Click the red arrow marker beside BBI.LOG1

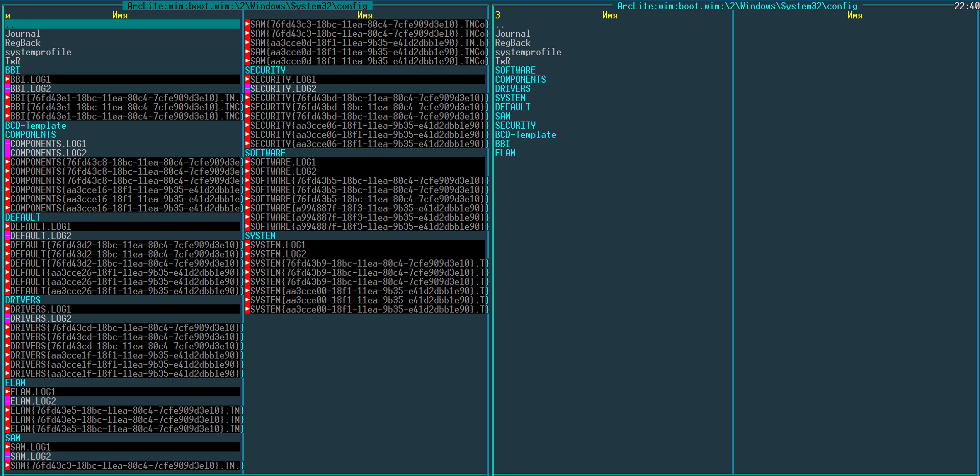[x=7, y=80]
